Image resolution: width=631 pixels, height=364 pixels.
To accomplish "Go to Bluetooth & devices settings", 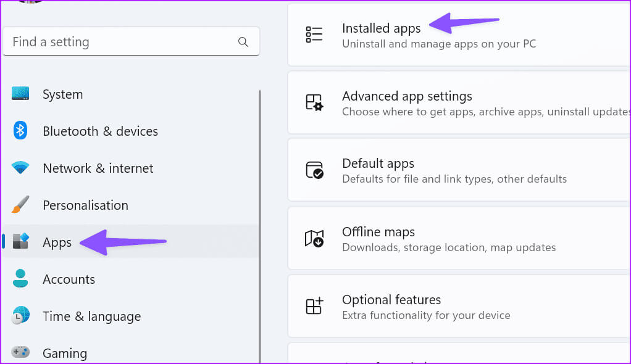I will tap(100, 131).
